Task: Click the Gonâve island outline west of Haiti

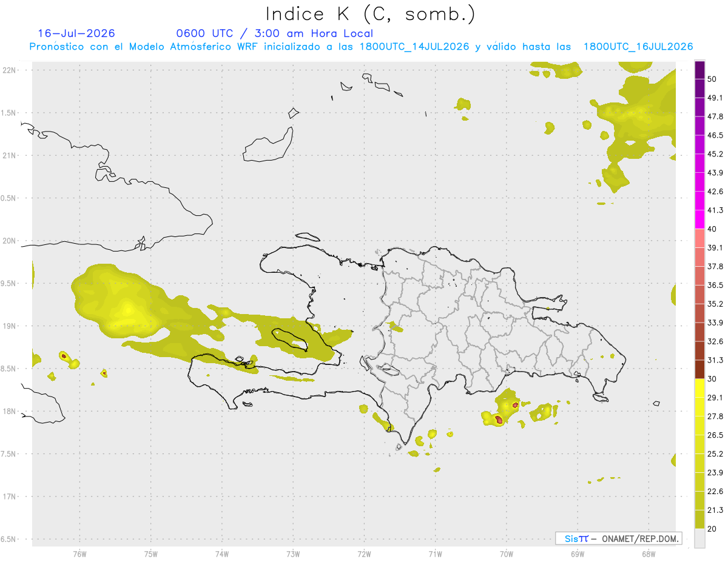Action: tap(290, 341)
